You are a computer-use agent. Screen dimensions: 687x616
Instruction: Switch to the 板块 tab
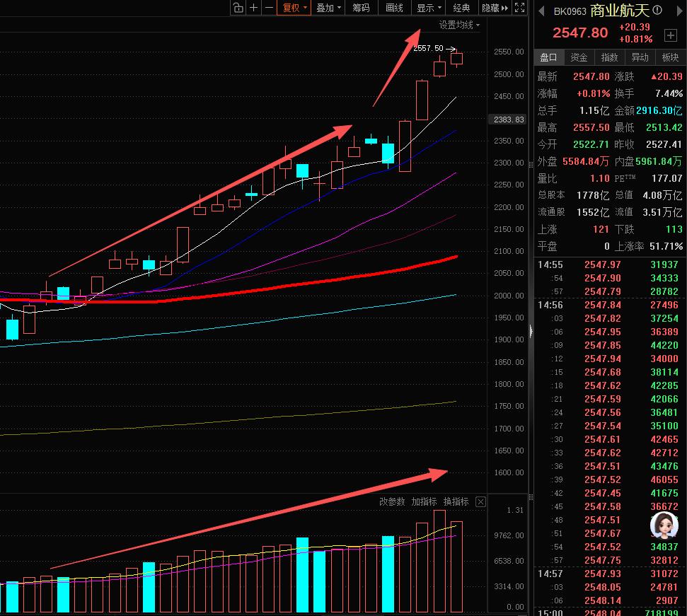670,57
